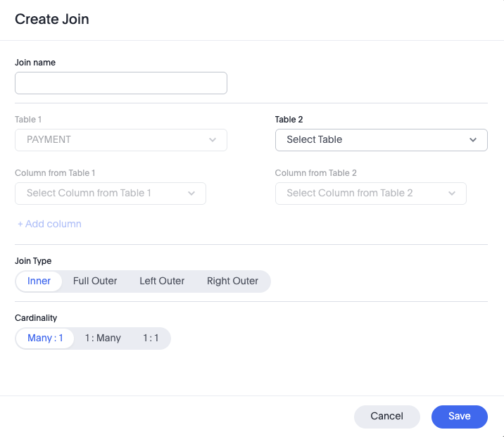Click the 'Create Join' dialog title

[52, 19]
